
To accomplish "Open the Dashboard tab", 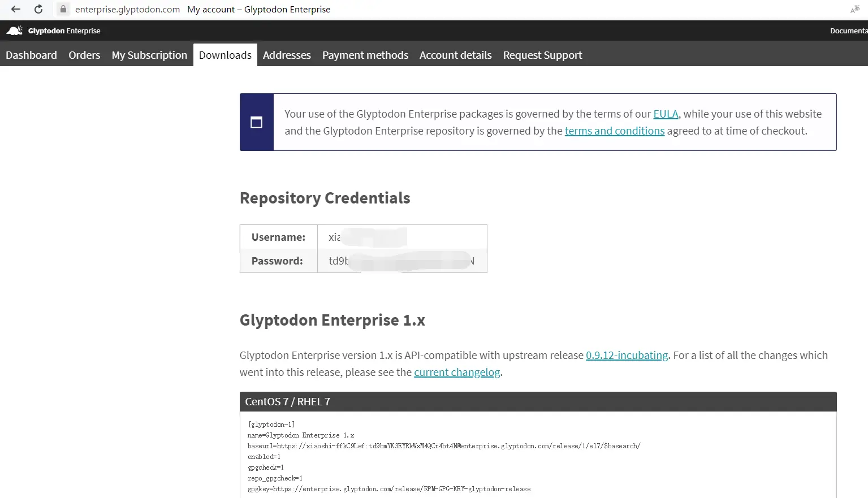I will pos(31,55).
